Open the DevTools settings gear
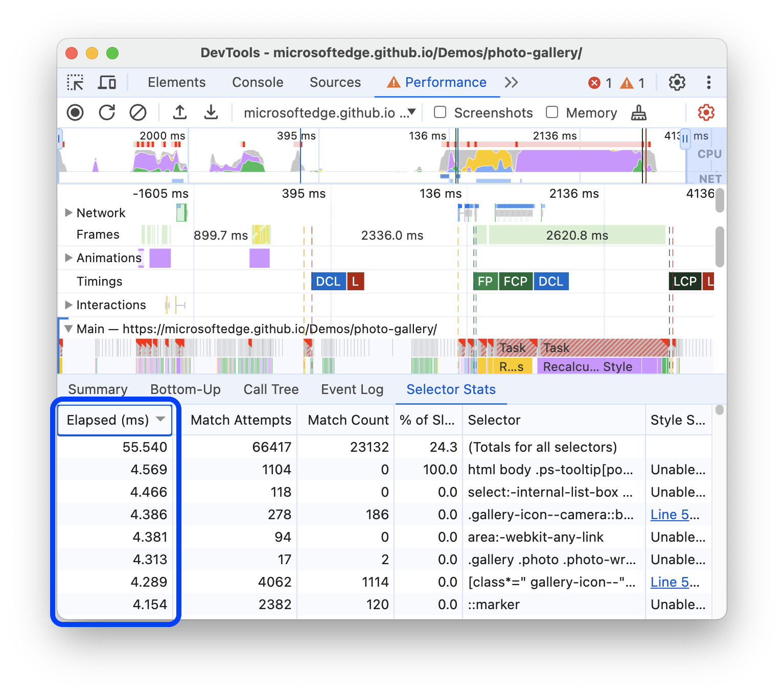Viewport: 784px width, 695px height. coord(677,82)
